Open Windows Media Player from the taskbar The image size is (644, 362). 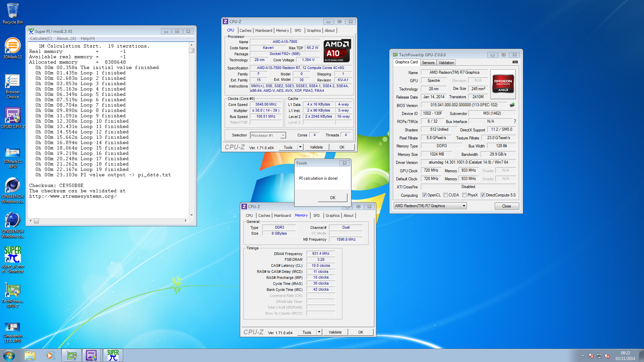[50, 355]
